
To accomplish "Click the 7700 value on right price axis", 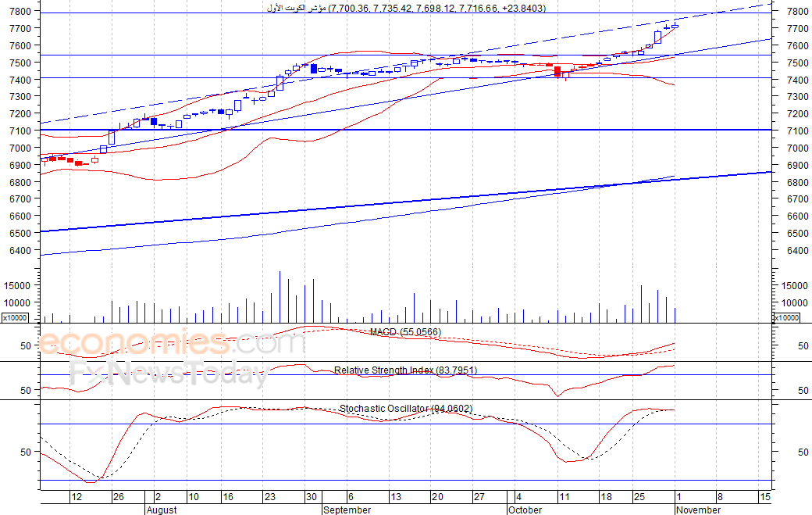I will (x=797, y=28).
